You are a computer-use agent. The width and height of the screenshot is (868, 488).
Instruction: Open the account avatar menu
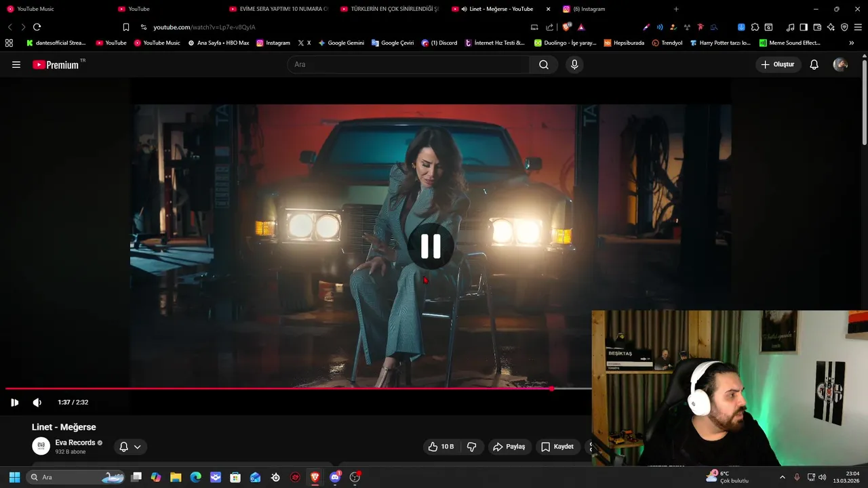pyautogui.click(x=841, y=64)
